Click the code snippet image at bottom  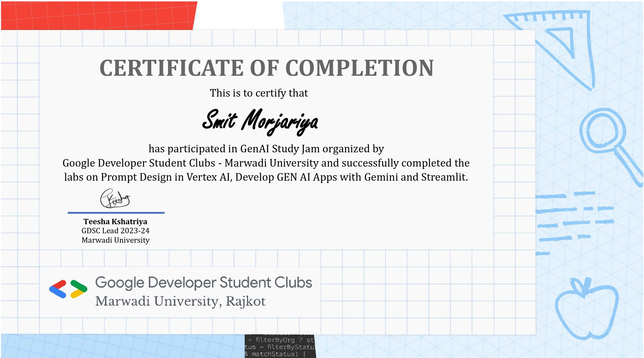(x=280, y=346)
